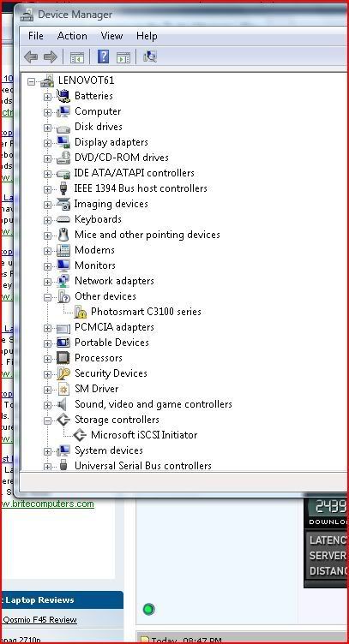
Task: Click the DVD/CD-ROM drives icon
Action: click(63, 158)
